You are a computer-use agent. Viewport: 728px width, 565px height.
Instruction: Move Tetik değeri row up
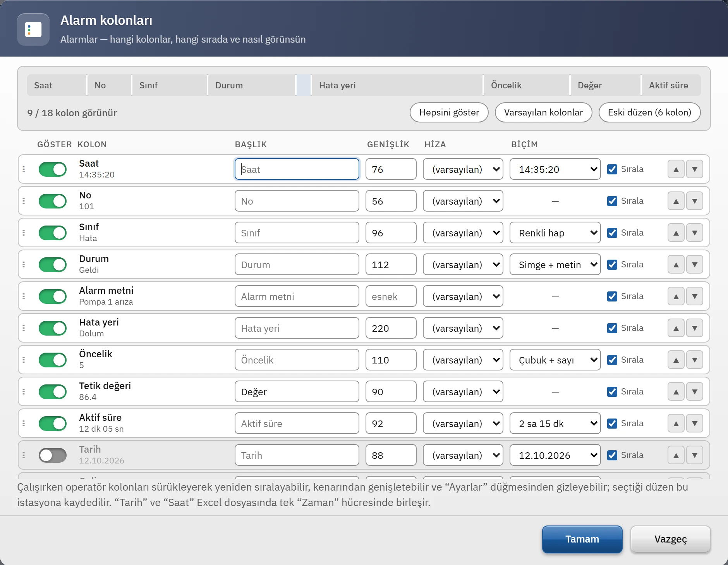pyautogui.click(x=676, y=392)
